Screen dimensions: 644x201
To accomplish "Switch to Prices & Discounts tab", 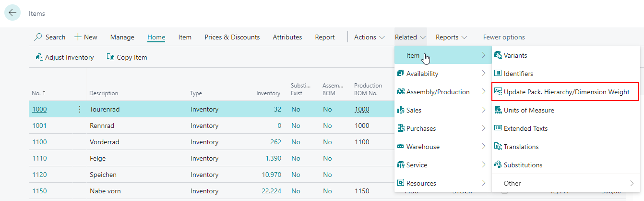I will (x=232, y=38).
